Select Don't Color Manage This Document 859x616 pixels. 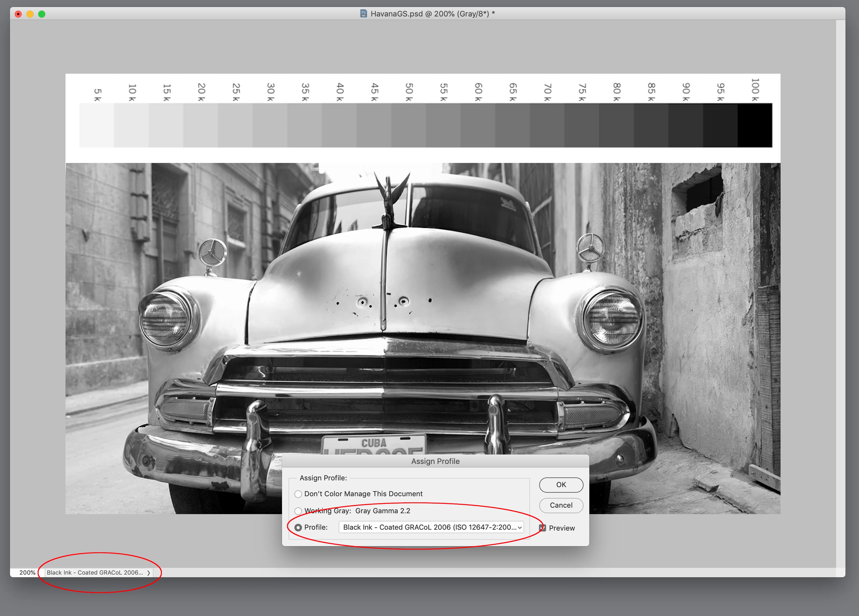click(x=298, y=494)
